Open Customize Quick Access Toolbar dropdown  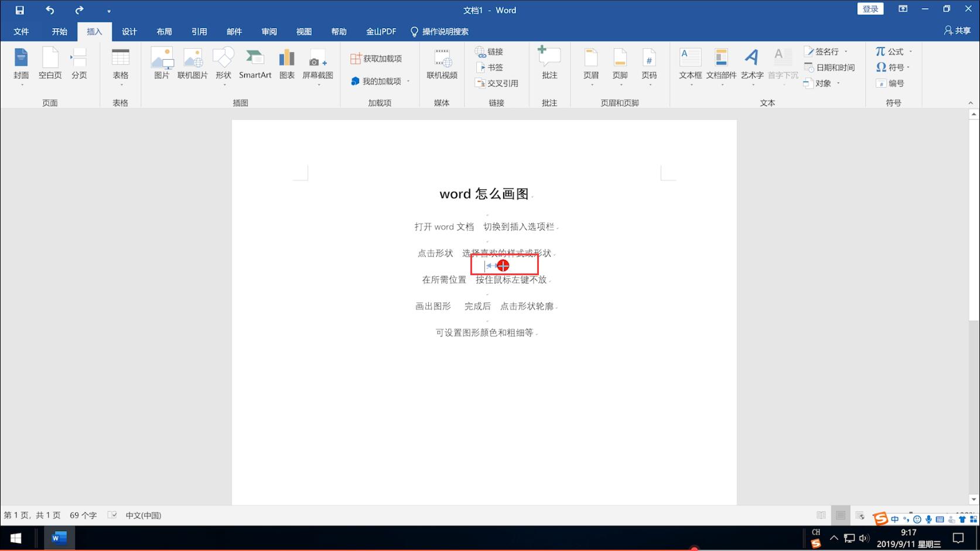coord(109,11)
